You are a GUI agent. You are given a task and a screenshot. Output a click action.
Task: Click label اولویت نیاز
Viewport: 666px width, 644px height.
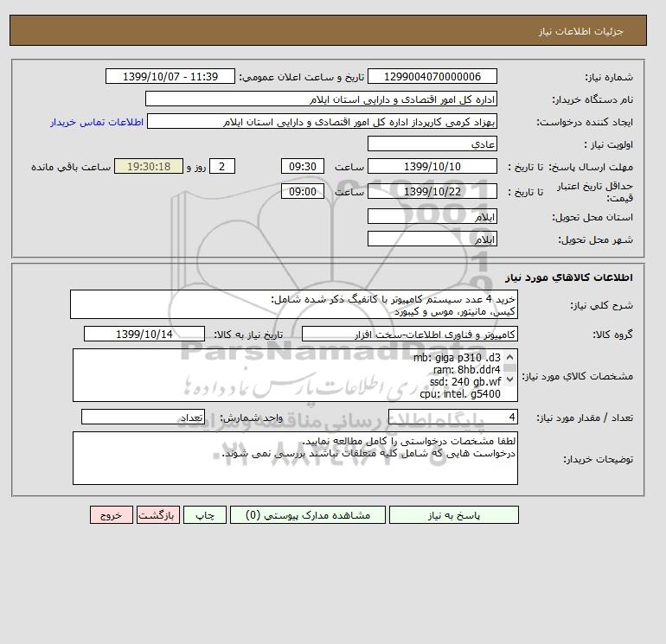(609, 144)
